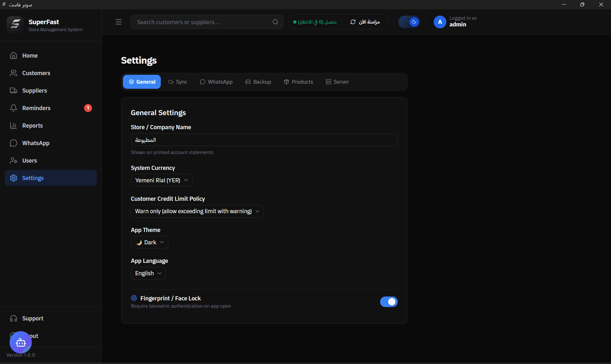
Task: Switch to the Products settings tab
Action: click(298, 82)
